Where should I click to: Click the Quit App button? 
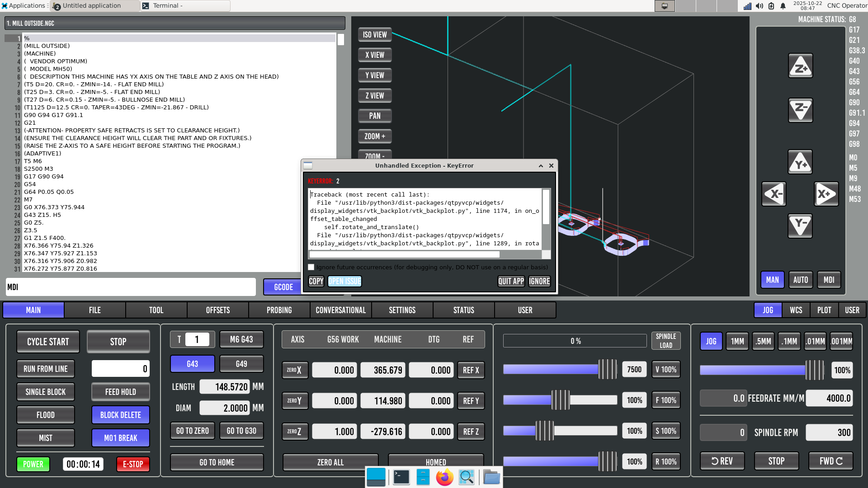[x=511, y=281]
